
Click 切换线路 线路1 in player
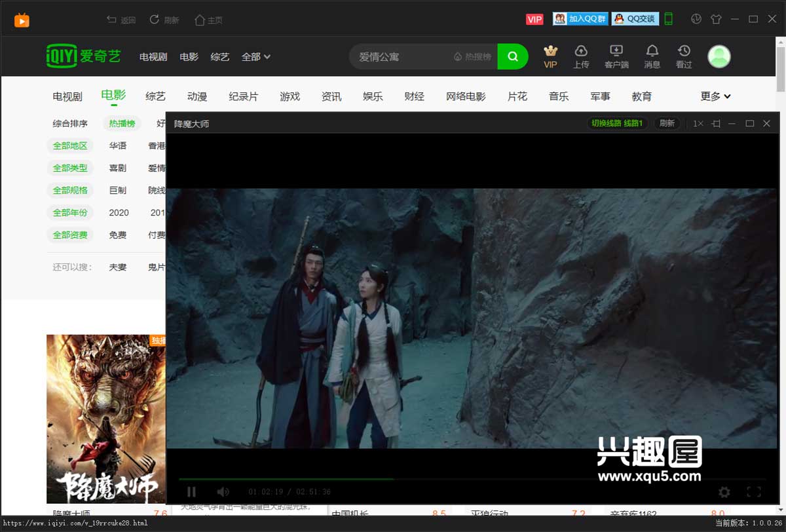coord(618,123)
